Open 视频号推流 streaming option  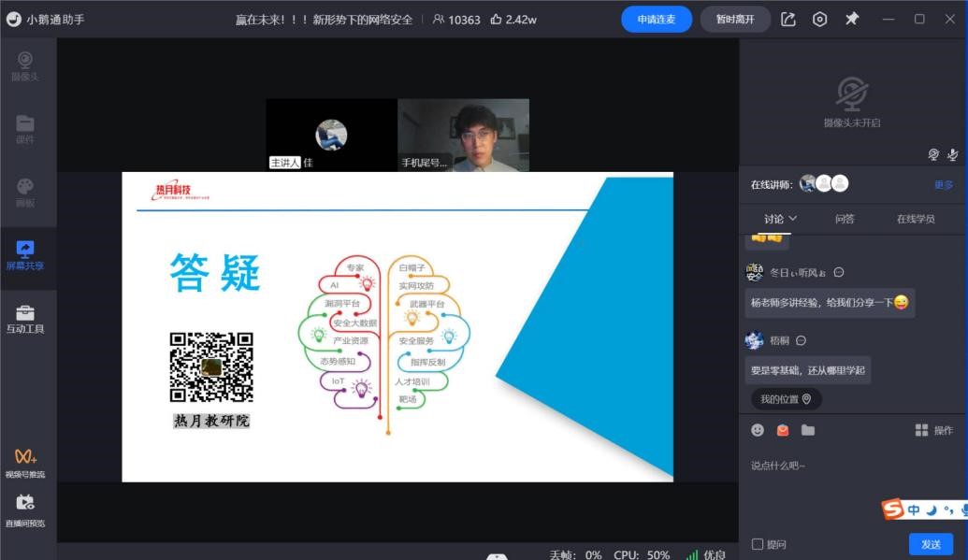25,462
